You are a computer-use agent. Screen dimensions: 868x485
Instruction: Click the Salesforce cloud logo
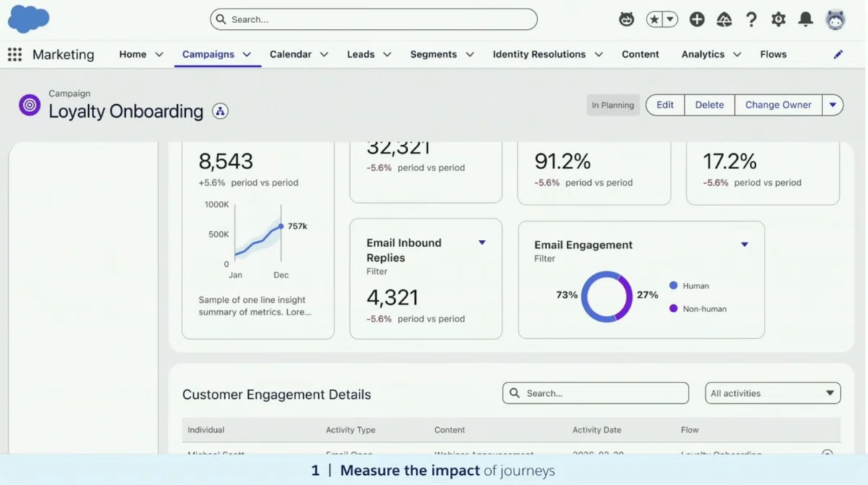point(28,18)
